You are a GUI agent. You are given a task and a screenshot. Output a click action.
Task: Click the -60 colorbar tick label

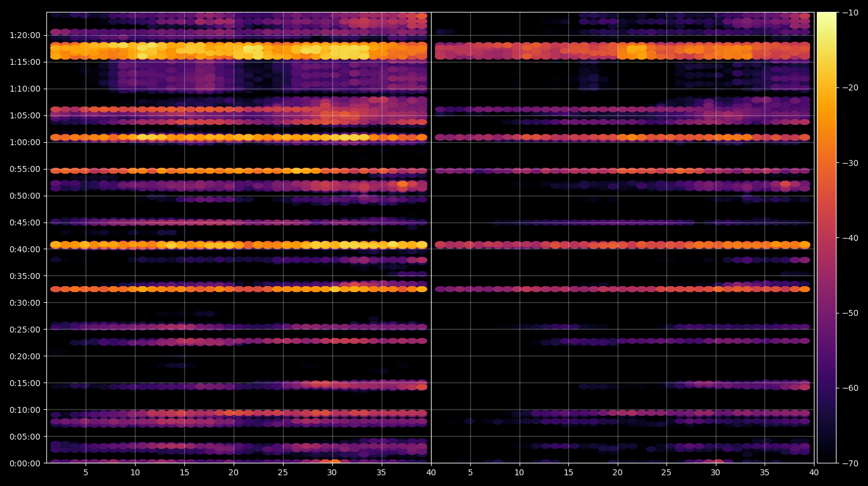[850, 388]
